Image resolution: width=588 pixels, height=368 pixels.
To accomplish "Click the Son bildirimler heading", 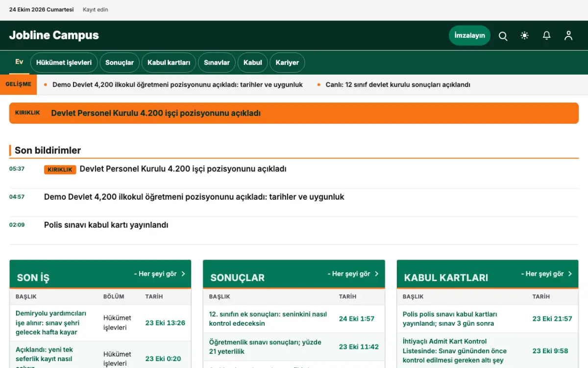I will pyautogui.click(x=48, y=150).
